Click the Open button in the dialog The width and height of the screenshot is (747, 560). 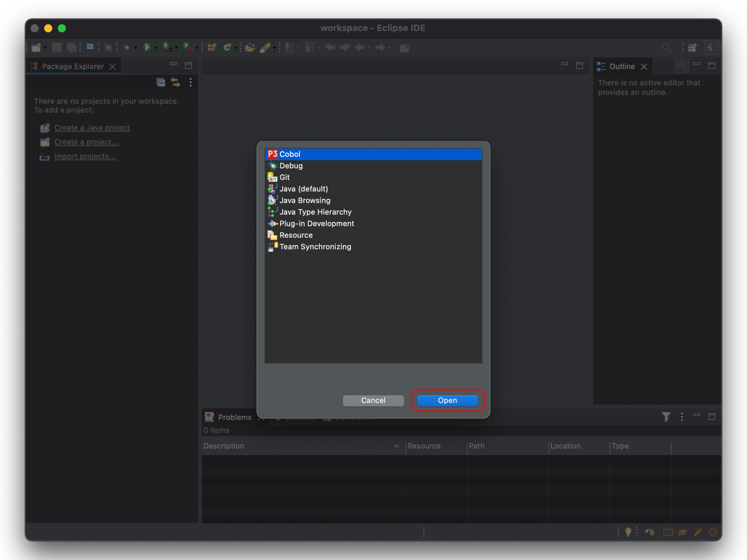447,400
